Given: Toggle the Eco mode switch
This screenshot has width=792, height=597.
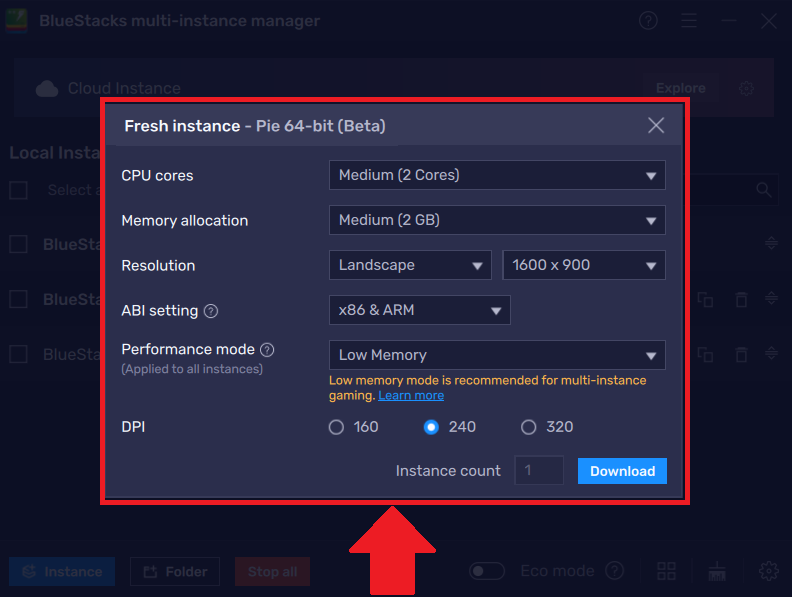Looking at the screenshot, I should (486, 571).
